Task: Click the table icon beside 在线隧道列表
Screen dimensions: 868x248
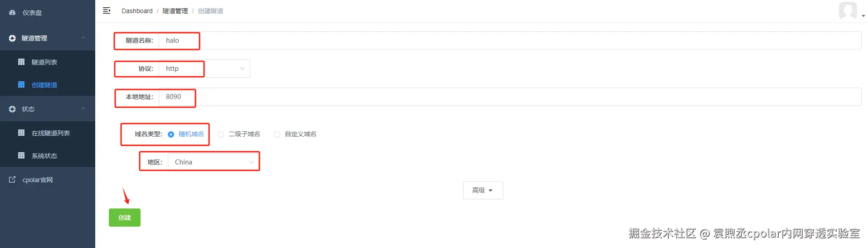Action: (x=21, y=133)
